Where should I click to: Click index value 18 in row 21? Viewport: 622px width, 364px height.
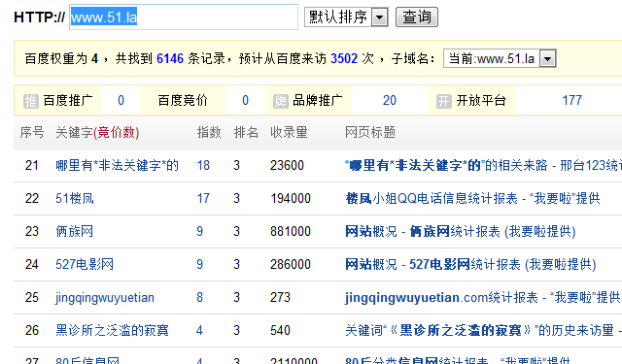coord(203,165)
